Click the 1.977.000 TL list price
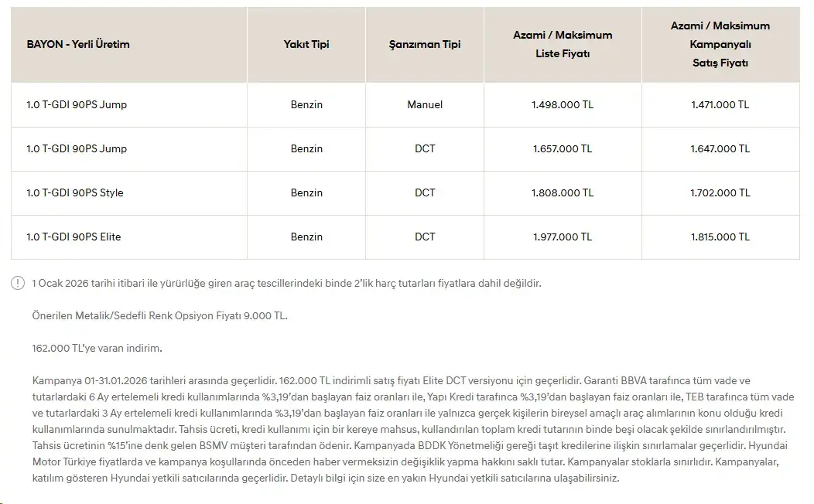 click(563, 237)
